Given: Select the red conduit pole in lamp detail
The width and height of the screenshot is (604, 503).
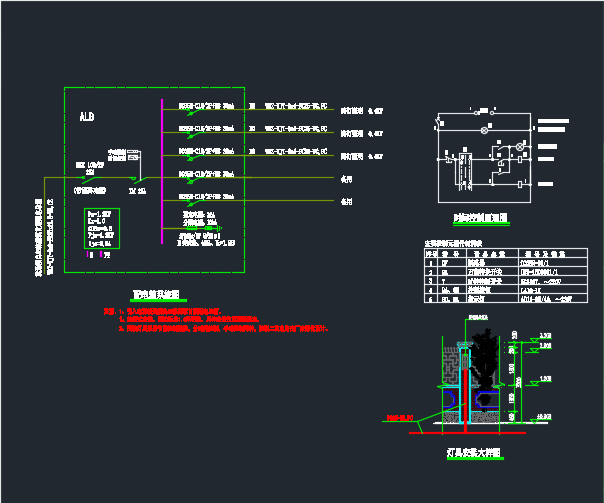Looking at the screenshot, I should (x=465, y=401).
